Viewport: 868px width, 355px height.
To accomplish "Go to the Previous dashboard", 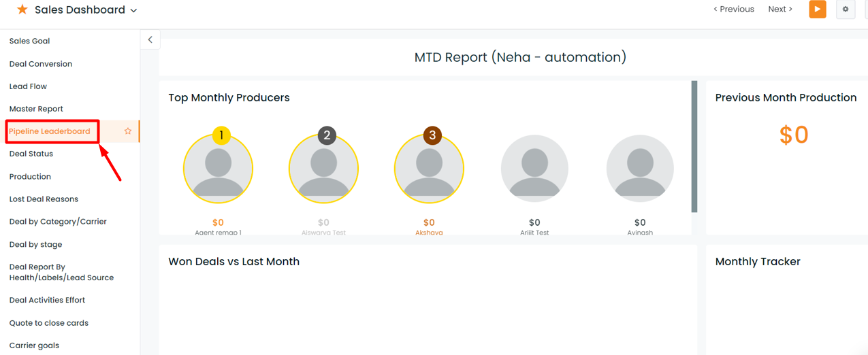I will [734, 10].
